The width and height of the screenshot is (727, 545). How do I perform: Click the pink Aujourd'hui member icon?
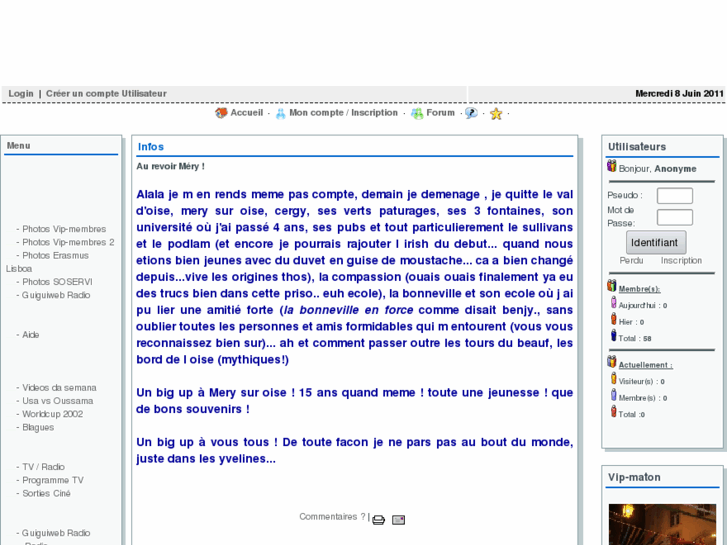click(x=613, y=303)
